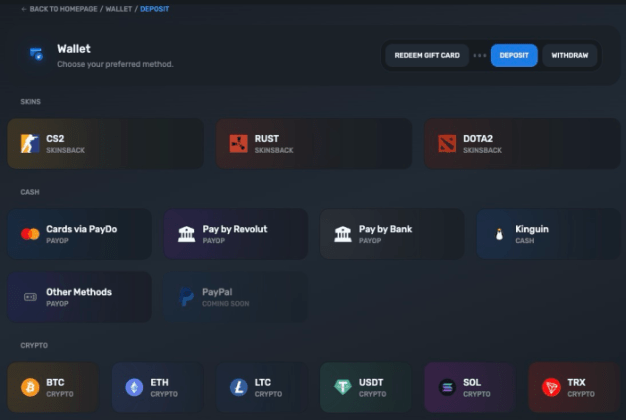Screen dimensions: 626x420
Task: Choose the Solana SOL icon
Action: 446,387
